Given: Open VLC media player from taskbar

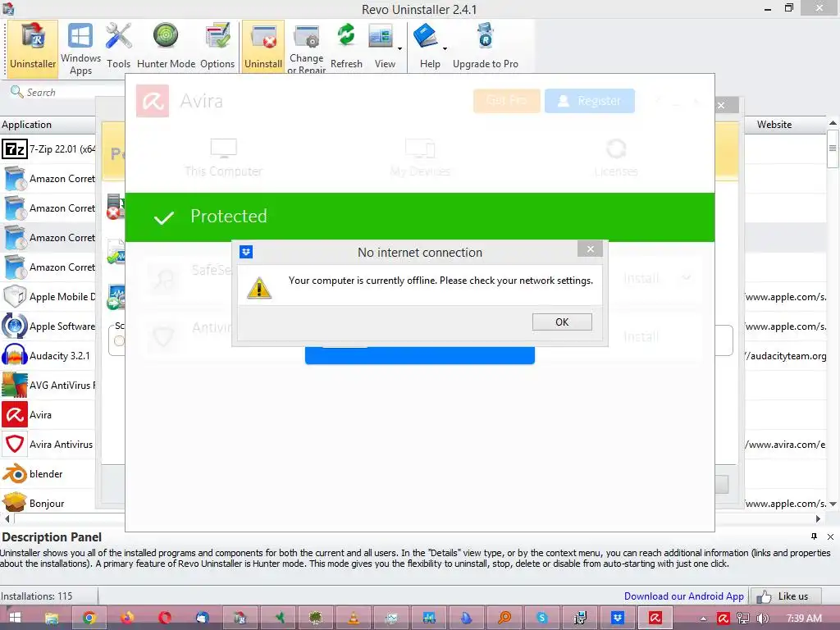Looking at the screenshot, I should [354, 618].
